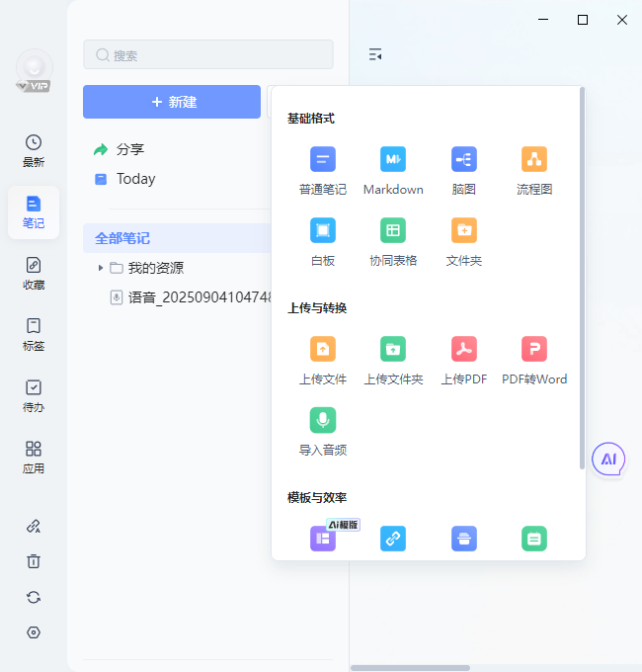The width and height of the screenshot is (642, 672).
Task: Click the pen-with-A icon in the sidebar
Action: click(34, 526)
